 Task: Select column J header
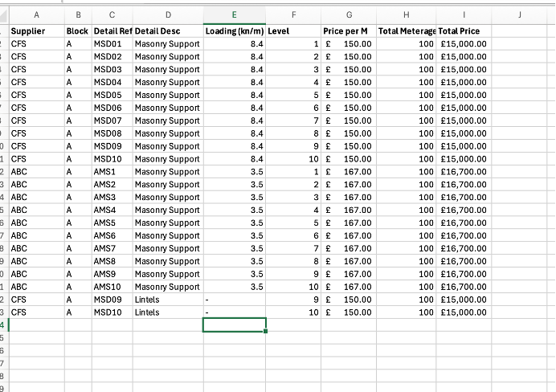coord(520,15)
